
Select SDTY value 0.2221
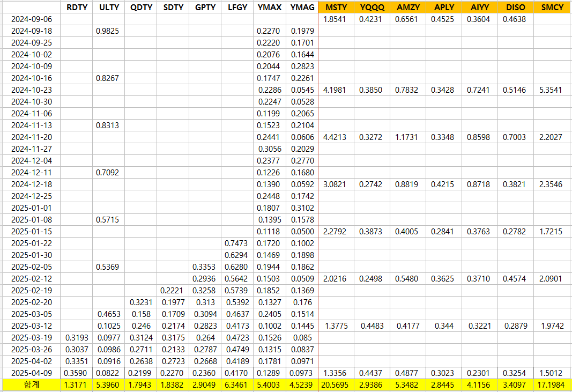coord(173,291)
